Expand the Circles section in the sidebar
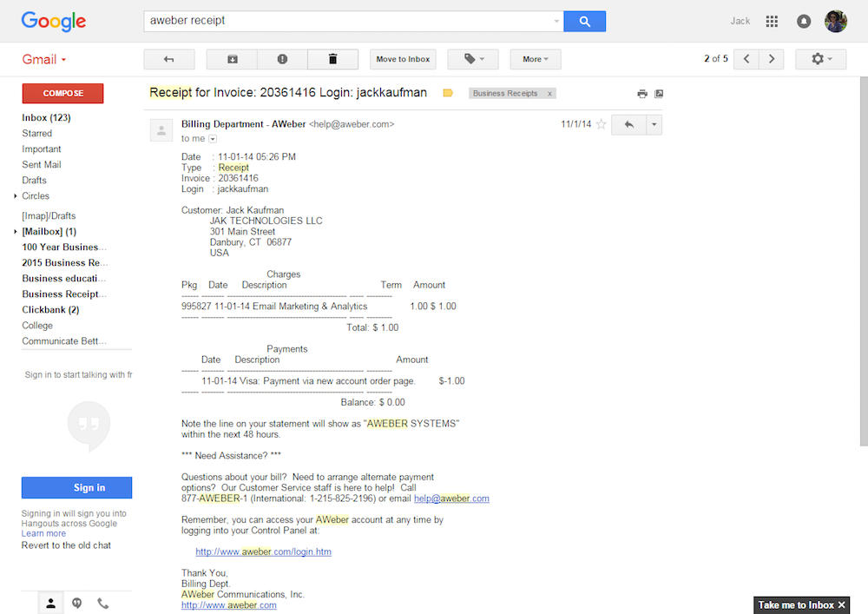The image size is (868, 614). [16, 196]
